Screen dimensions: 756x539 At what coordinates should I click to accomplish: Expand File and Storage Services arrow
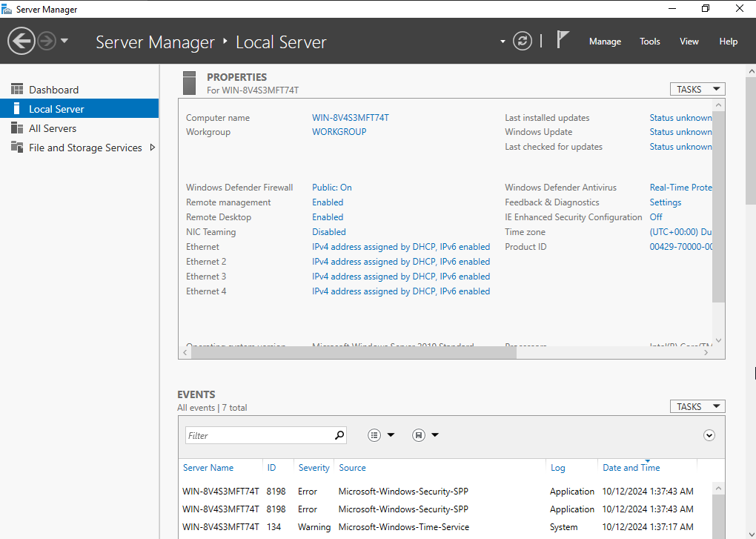[x=153, y=148]
